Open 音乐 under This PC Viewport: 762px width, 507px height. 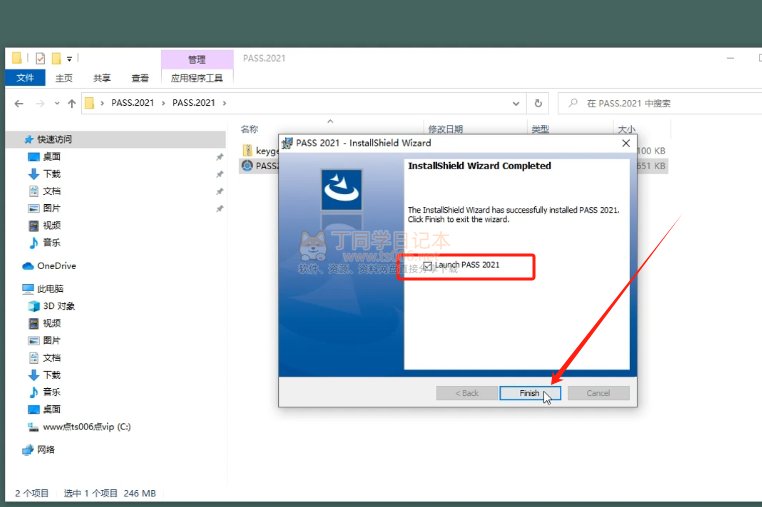point(52,392)
